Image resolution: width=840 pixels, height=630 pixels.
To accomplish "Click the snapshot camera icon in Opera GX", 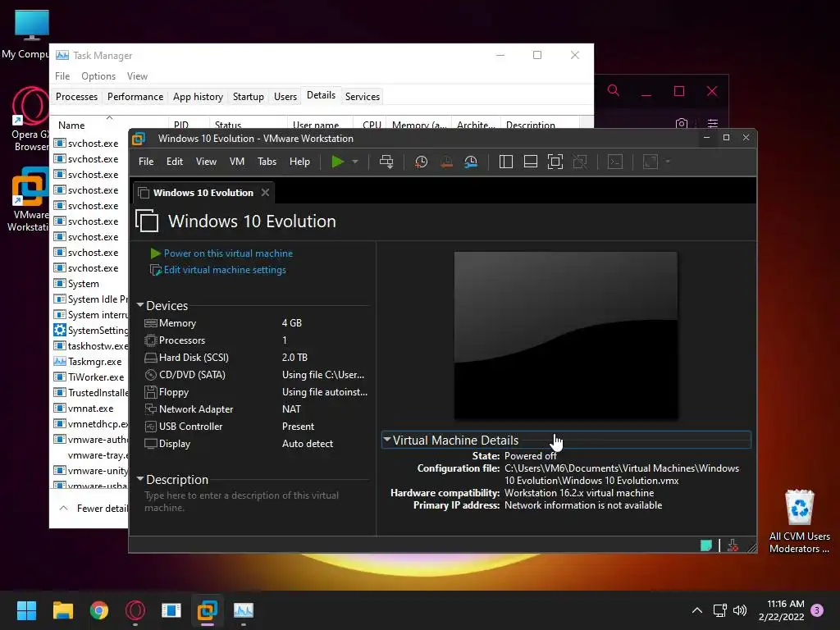I will click(x=682, y=123).
